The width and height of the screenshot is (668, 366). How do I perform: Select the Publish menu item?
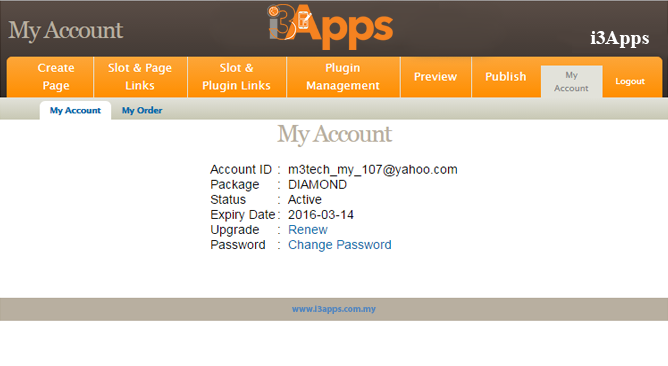(x=506, y=77)
